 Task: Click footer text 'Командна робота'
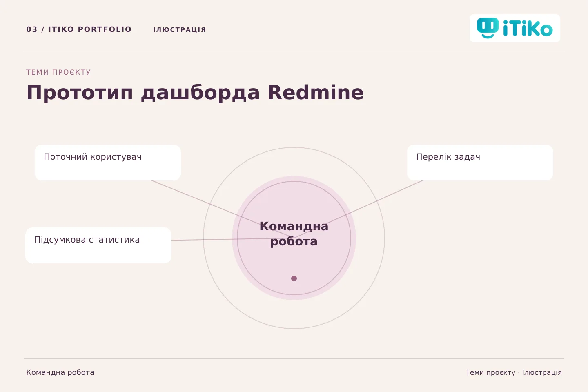coord(60,372)
